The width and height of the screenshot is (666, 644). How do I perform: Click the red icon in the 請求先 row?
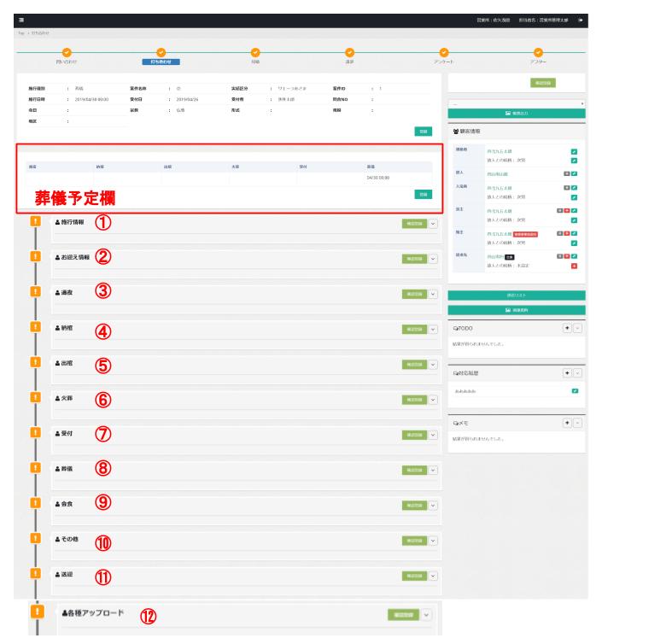pyautogui.click(x=575, y=266)
